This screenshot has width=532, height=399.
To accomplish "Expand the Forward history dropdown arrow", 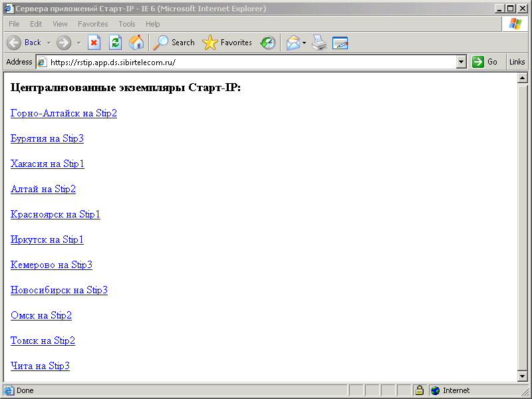I will point(78,43).
